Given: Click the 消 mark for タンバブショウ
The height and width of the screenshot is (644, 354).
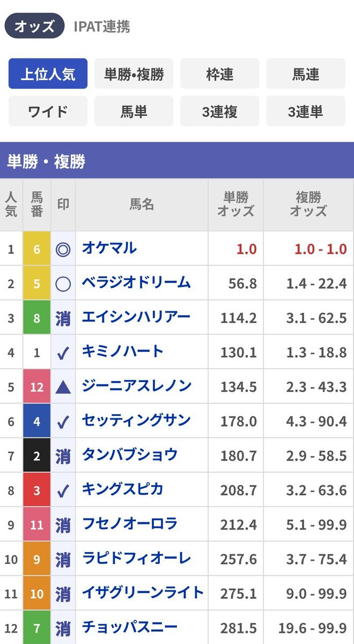Looking at the screenshot, I should 63,456.
